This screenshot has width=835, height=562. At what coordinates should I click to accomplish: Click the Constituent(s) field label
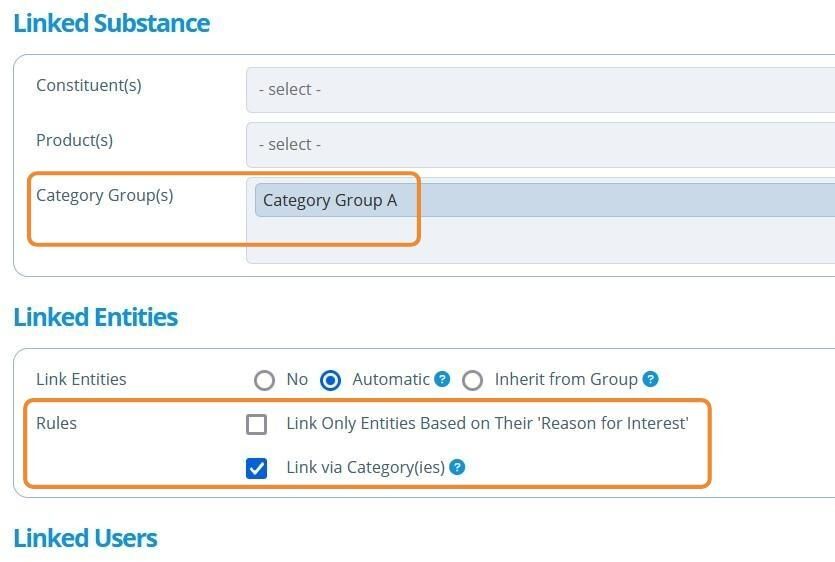click(x=89, y=85)
